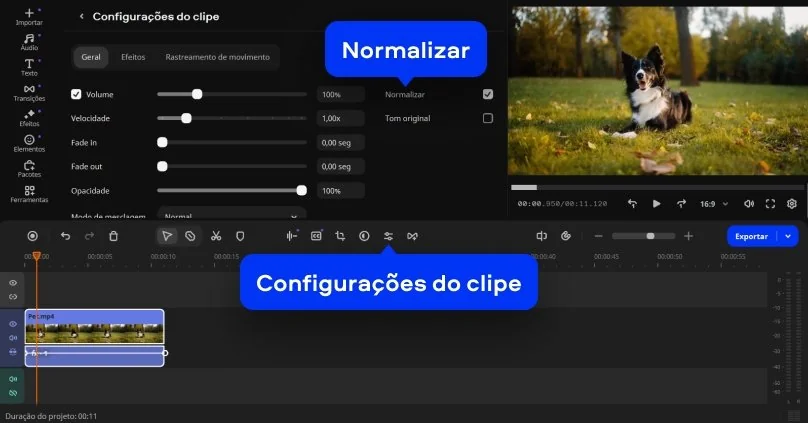Click the Fade in slider handle
This screenshot has height=423, width=808.
(x=162, y=142)
